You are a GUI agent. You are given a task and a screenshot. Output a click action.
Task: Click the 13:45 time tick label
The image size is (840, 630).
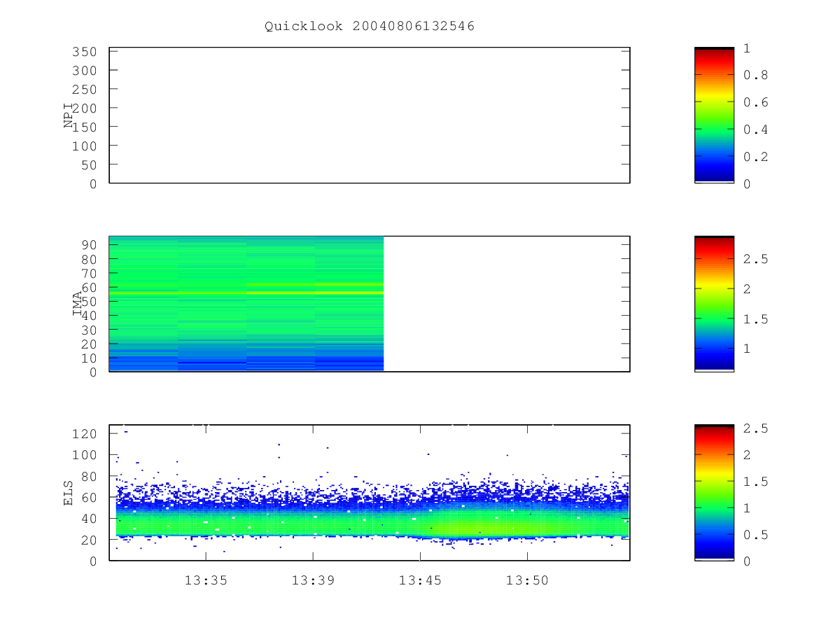pyautogui.click(x=419, y=580)
